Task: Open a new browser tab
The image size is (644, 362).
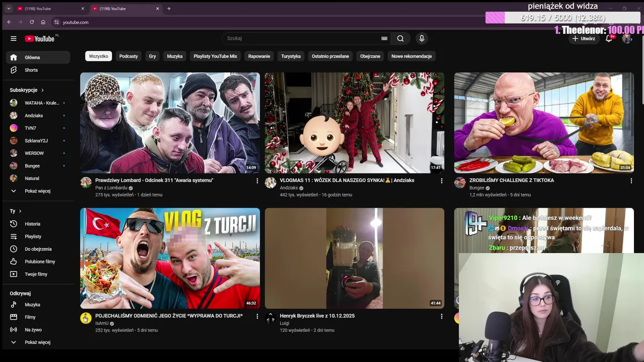Action: (x=169, y=9)
